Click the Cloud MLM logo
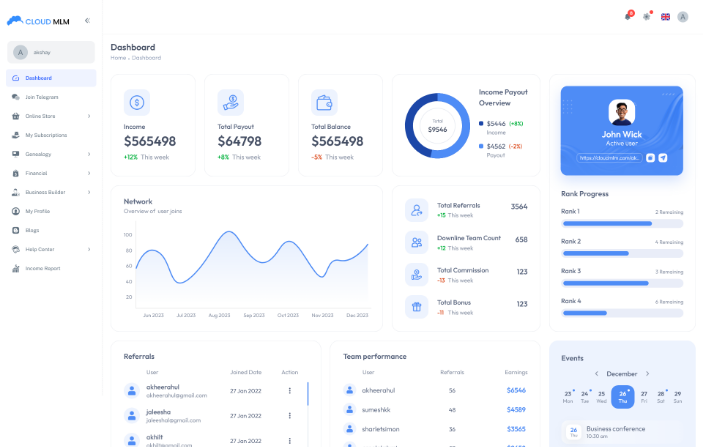 [38, 21]
